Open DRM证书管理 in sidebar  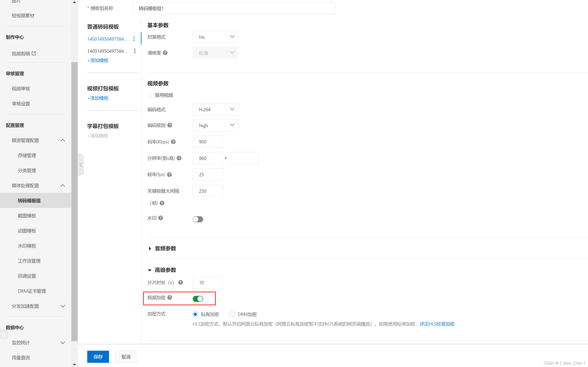click(x=32, y=291)
